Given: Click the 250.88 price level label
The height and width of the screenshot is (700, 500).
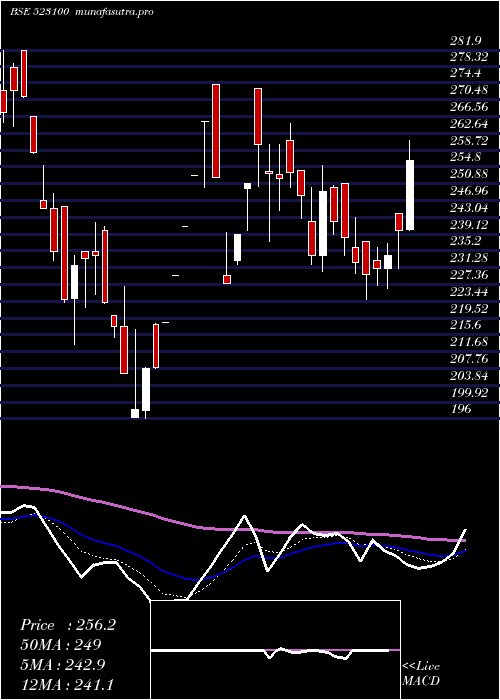Looking at the screenshot, I should [x=468, y=174].
